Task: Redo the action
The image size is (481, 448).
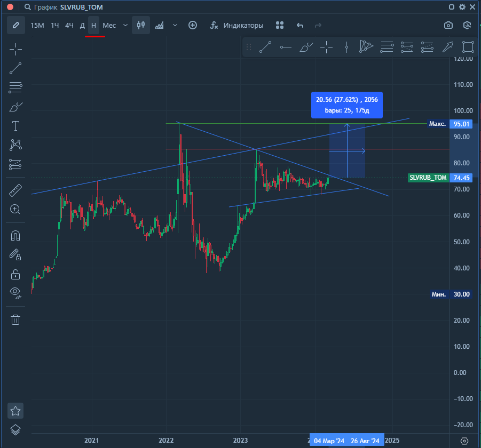Action: click(318, 26)
